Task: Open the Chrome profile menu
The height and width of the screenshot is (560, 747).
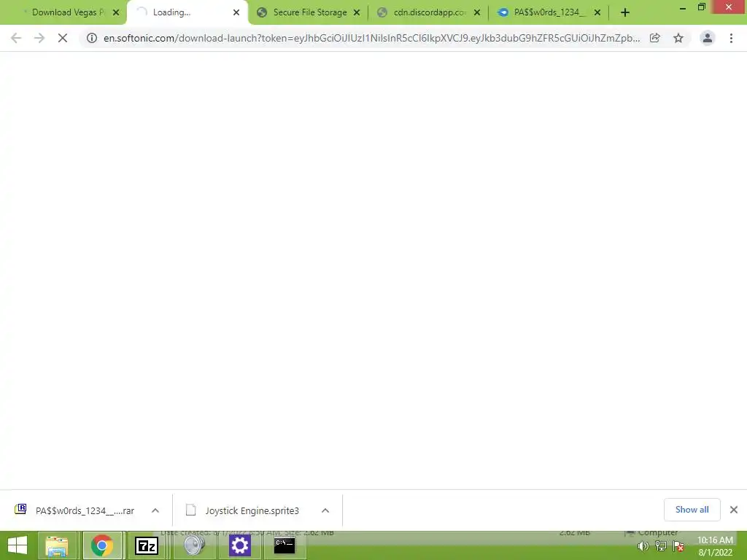Action: pos(708,38)
